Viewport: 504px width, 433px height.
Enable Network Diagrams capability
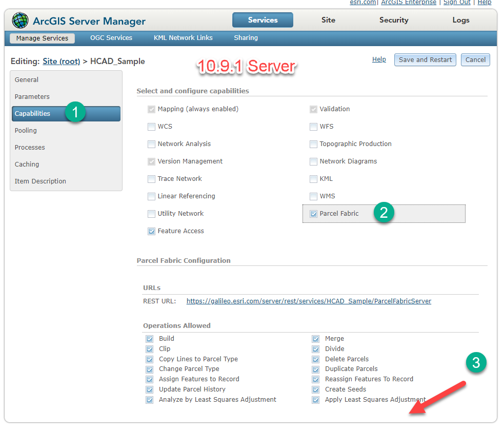pos(313,161)
